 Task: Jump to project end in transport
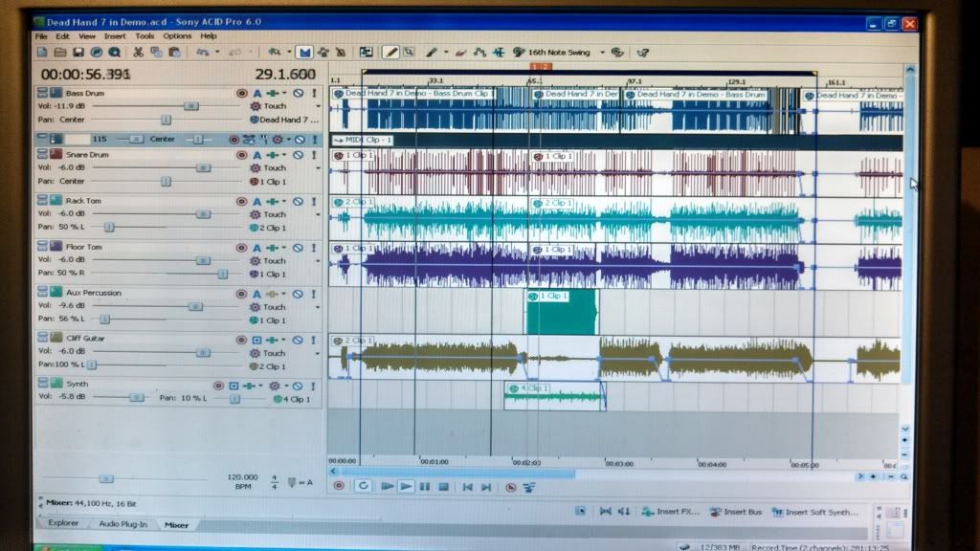486,487
